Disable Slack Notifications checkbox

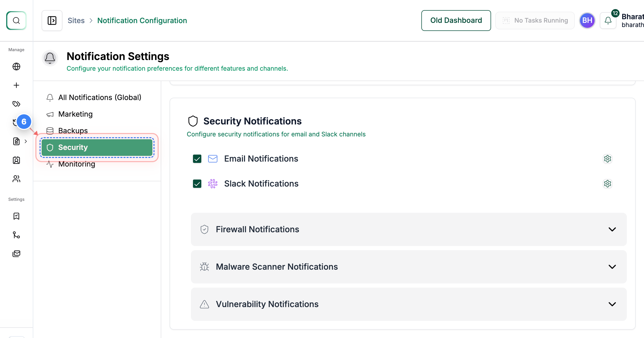(197, 184)
